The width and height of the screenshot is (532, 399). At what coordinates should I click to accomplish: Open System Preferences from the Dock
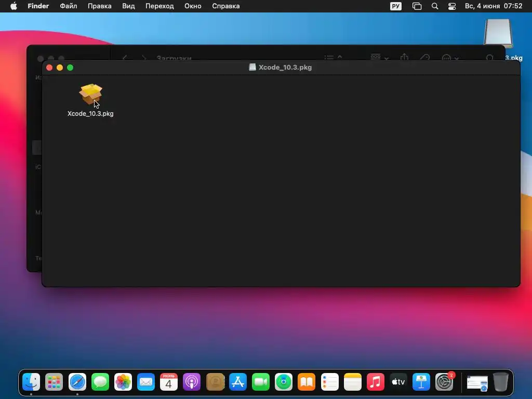click(x=444, y=382)
